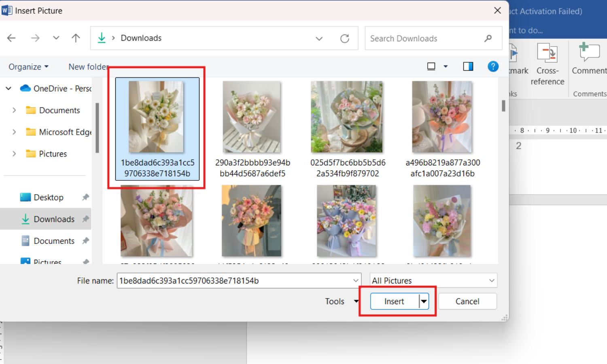Open the Insert button dropdown arrow
The image size is (607, 364).
(x=424, y=301)
